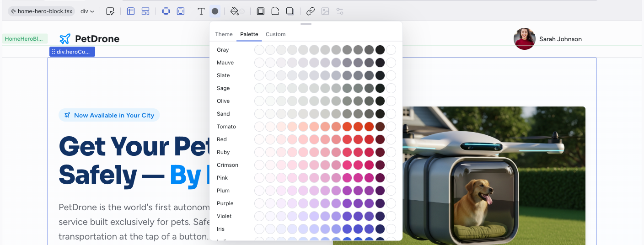Pick the darkest Tomato color swatch

pyautogui.click(x=380, y=127)
